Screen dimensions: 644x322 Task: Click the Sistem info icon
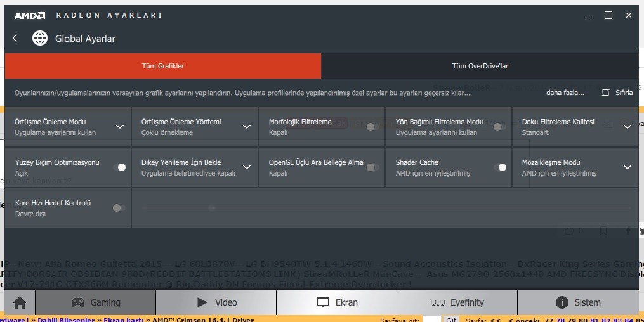(562, 303)
